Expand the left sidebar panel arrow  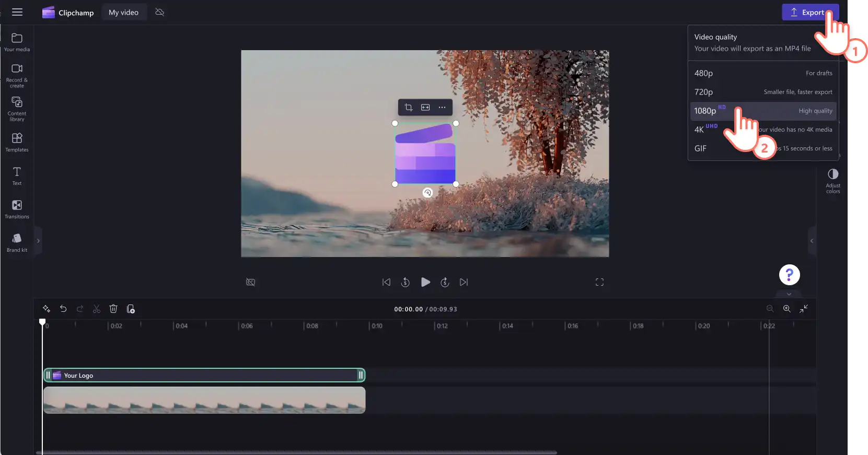38,241
